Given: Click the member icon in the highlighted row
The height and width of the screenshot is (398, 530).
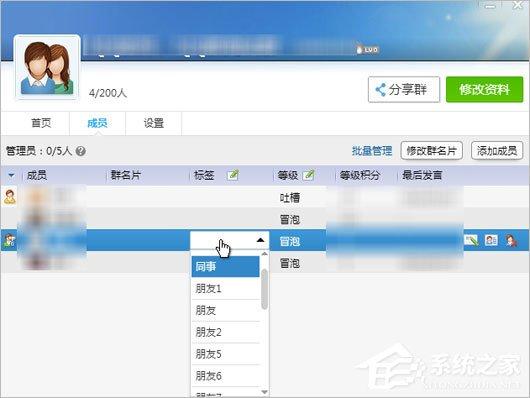Looking at the screenshot, I should [9, 240].
